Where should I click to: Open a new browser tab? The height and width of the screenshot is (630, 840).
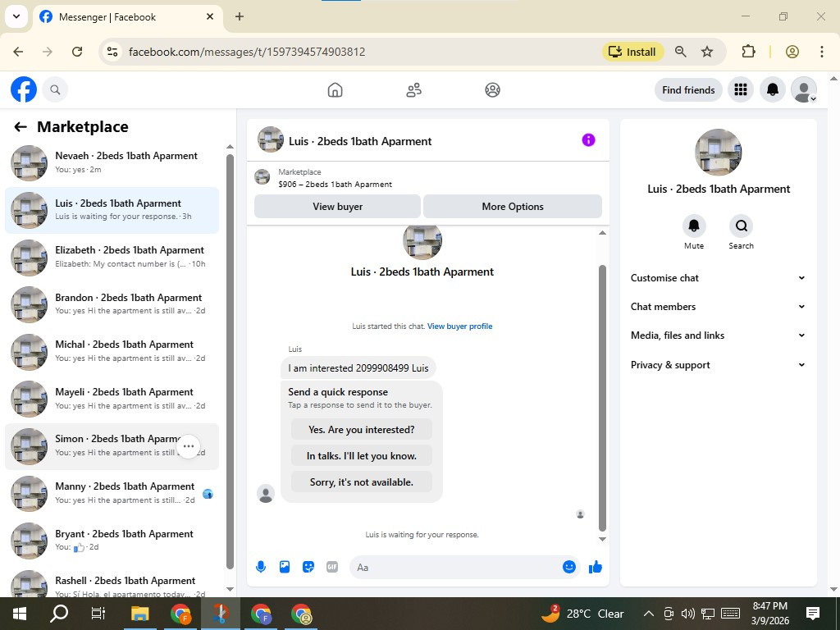tap(240, 16)
